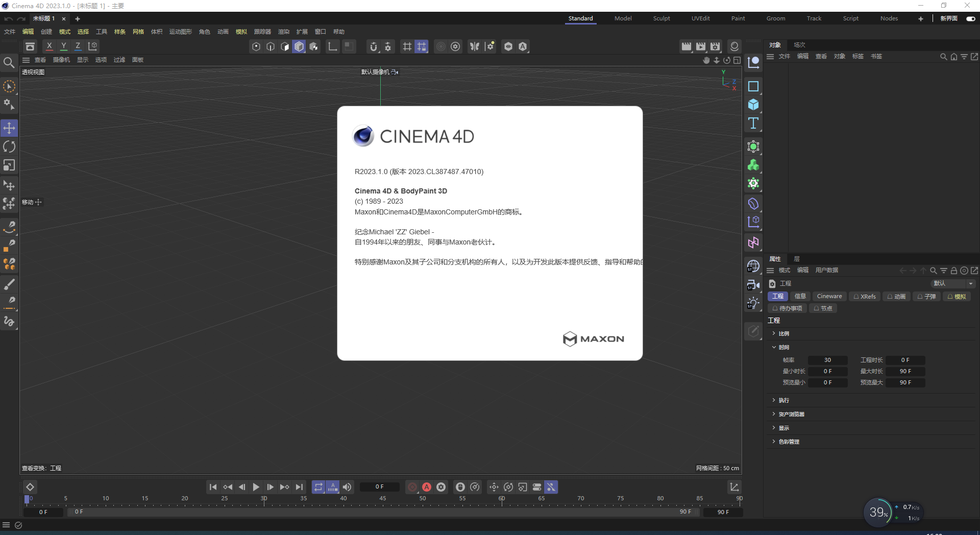980x535 pixels.
Task: Switch to the Sculpt layout tab
Action: pyautogui.click(x=661, y=18)
